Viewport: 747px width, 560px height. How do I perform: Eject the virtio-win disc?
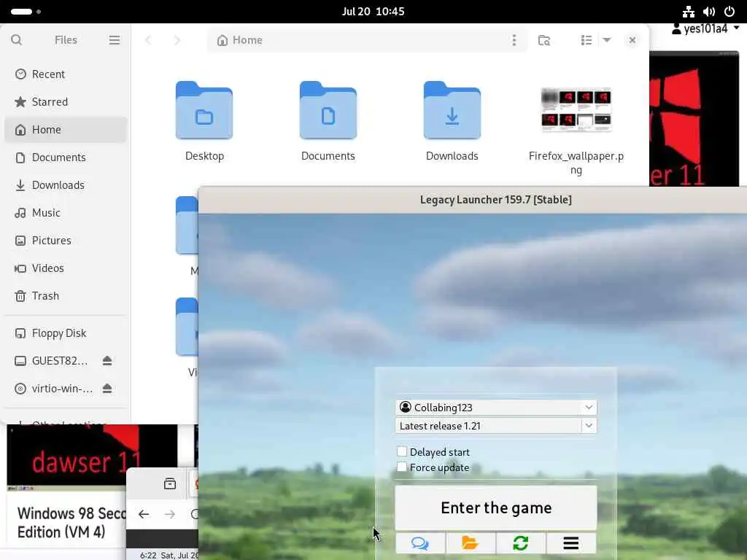tap(107, 389)
